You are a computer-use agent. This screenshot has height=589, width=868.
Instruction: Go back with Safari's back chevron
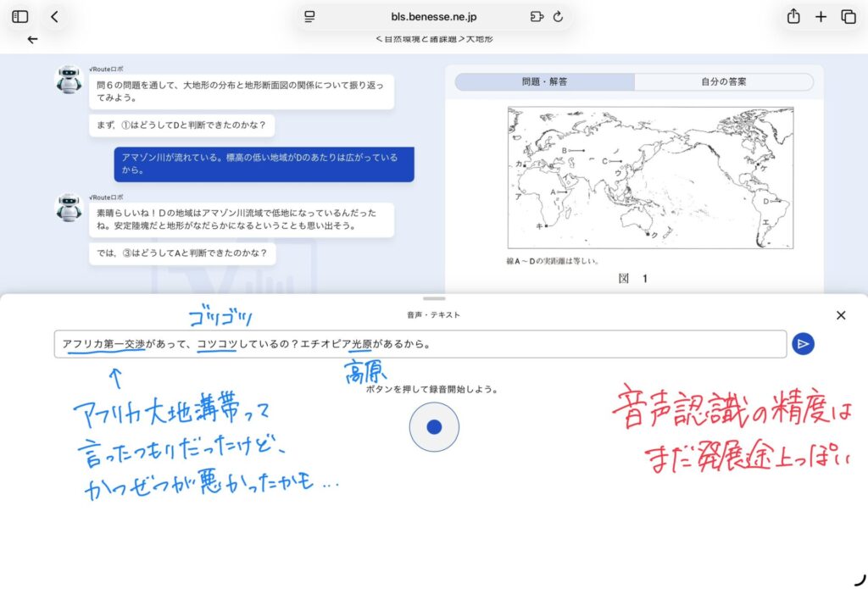point(55,17)
